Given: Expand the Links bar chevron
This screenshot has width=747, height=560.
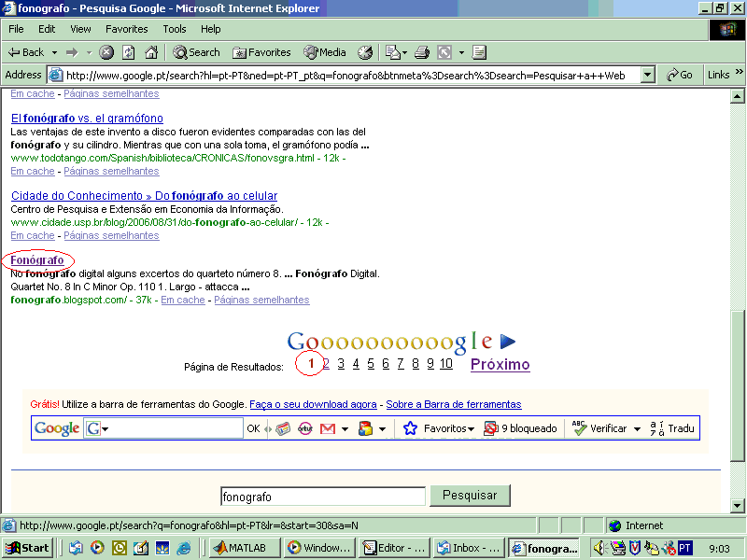Looking at the screenshot, I should (x=739, y=72).
